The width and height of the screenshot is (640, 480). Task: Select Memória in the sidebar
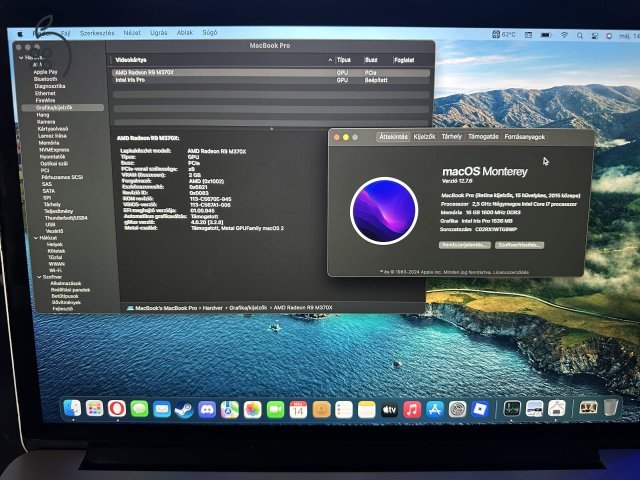click(49, 143)
